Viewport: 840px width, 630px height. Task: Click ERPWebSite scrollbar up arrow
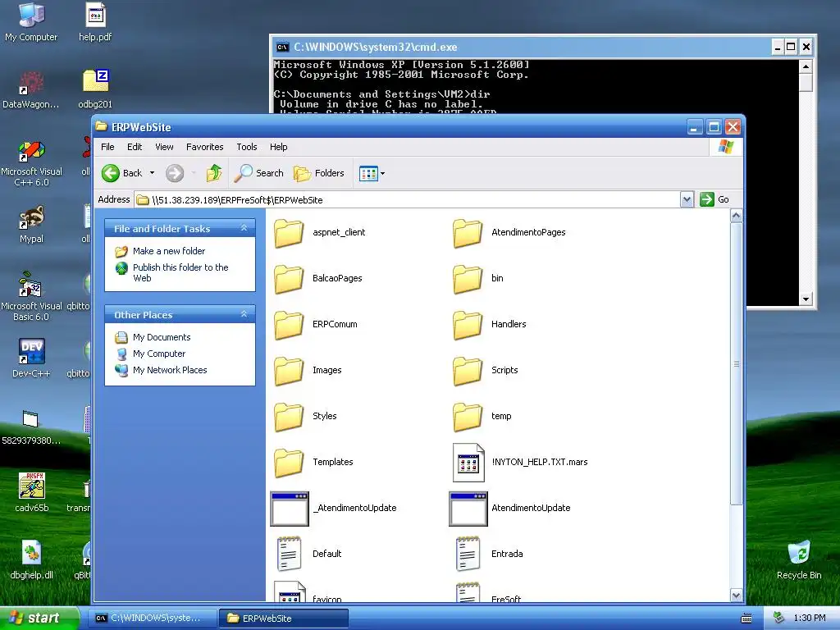[x=736, y=216]
